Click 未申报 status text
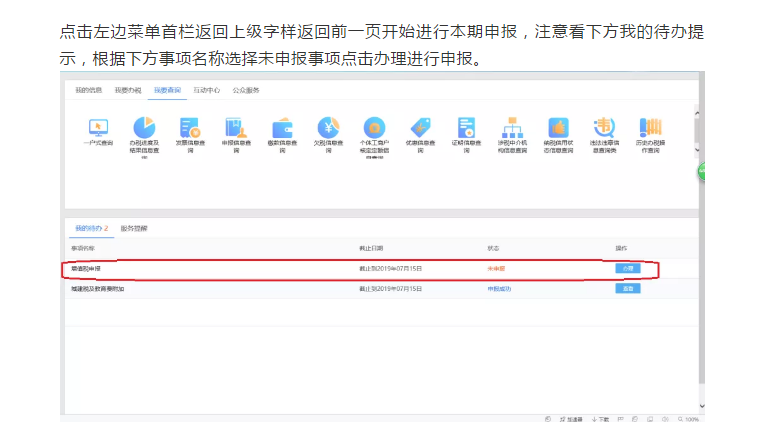 (496, 269)
